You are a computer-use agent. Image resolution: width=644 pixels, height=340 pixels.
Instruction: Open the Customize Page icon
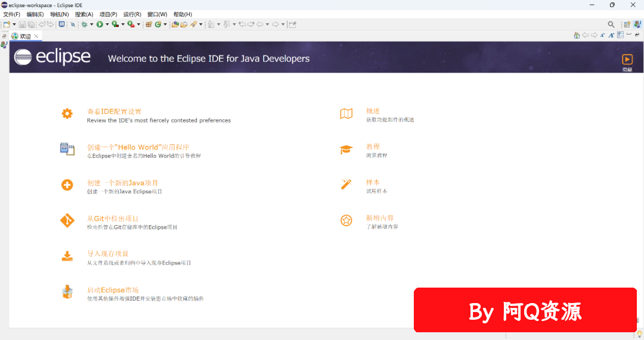(x=620, y=35)
